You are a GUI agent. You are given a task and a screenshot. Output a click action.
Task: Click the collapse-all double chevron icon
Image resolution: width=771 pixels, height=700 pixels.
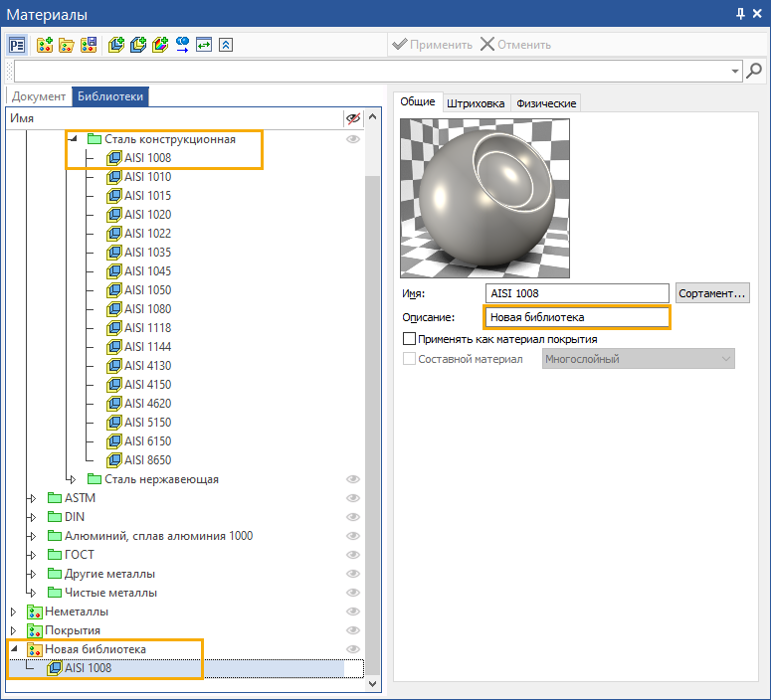226,45
